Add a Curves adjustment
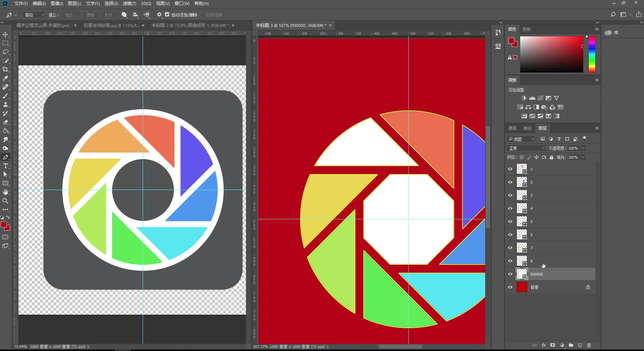The width and height of the screenshot is (644, 351). coord(540,98)
